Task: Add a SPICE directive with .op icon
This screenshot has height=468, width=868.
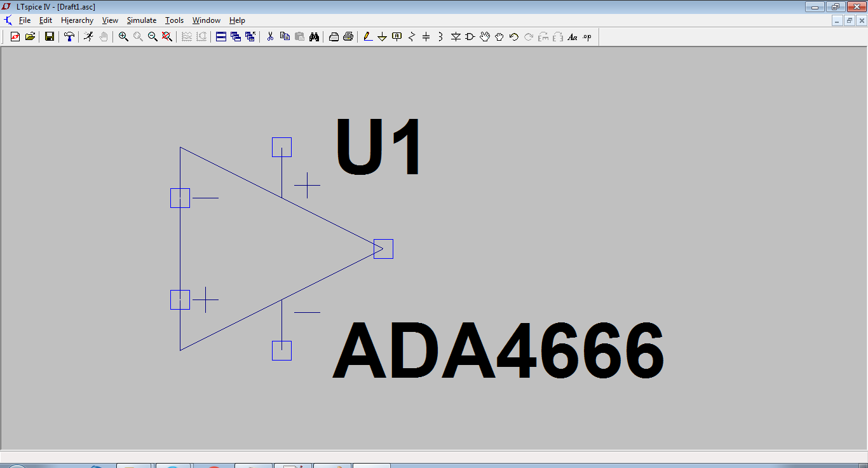Action: pyautogui.click(x=587, y=37)
